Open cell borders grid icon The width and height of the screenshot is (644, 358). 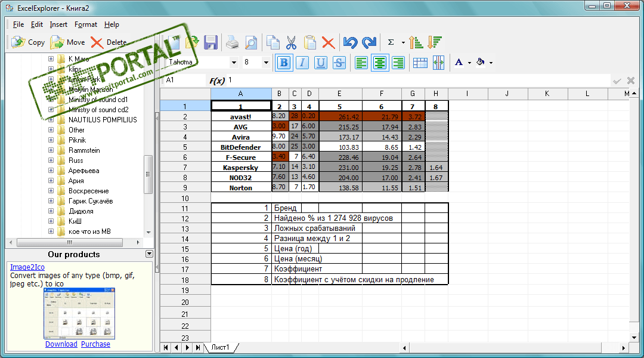click(x=420, y=63)
